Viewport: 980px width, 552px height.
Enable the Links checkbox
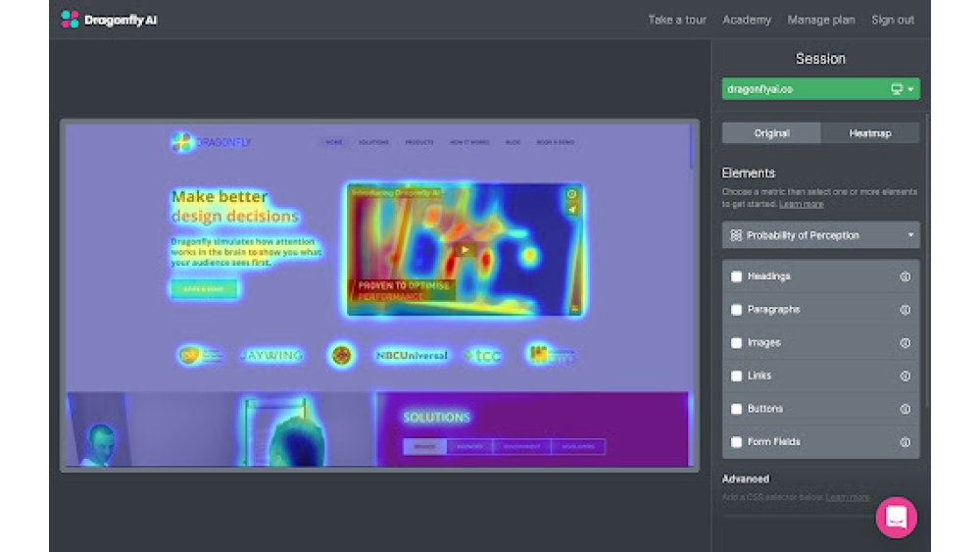(x=736, y=376)
